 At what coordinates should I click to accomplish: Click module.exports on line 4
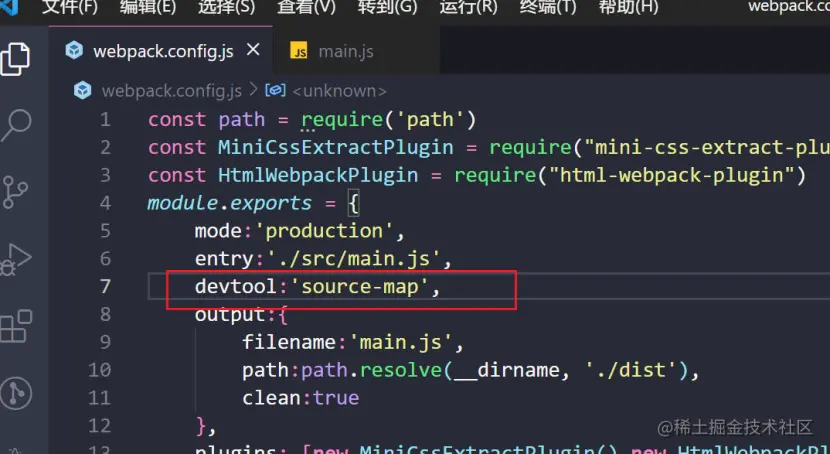230,203
